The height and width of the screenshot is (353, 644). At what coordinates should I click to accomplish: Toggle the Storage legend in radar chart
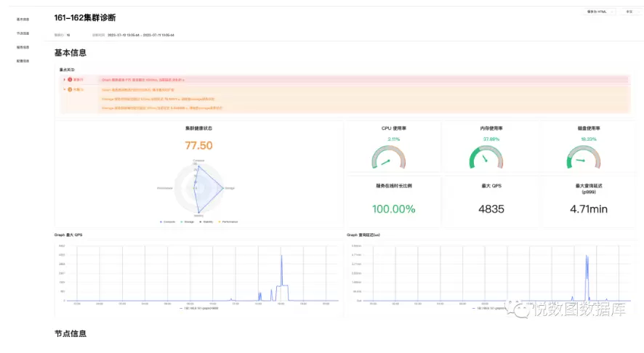(188, 222)
